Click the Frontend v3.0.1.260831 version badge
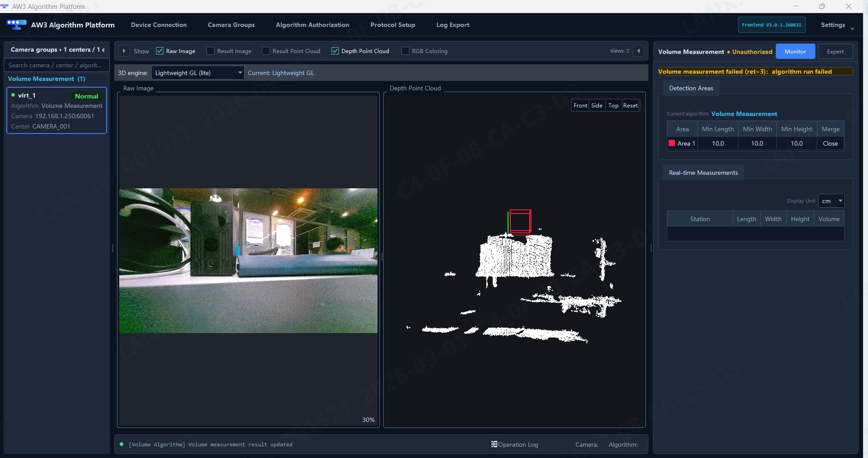This screenshot has height=458, width=868. pyautogui.click(x=772, y=25)
